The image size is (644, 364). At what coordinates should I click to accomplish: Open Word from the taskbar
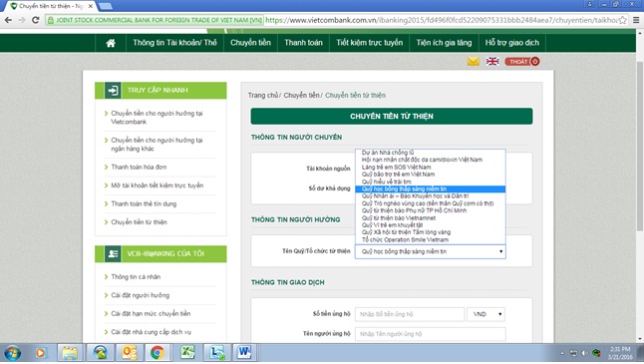[x=244, y=353]
